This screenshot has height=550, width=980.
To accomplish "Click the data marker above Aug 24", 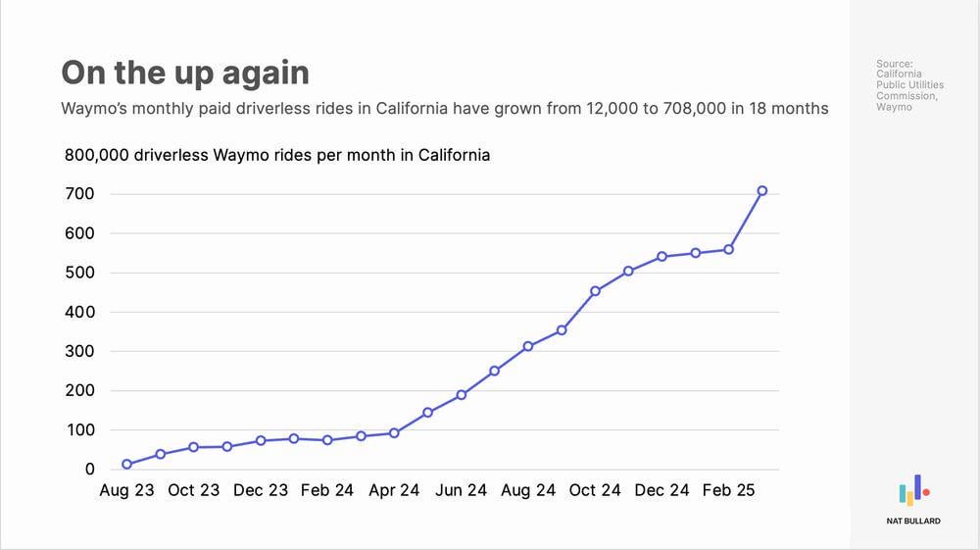I will [528, 346].
